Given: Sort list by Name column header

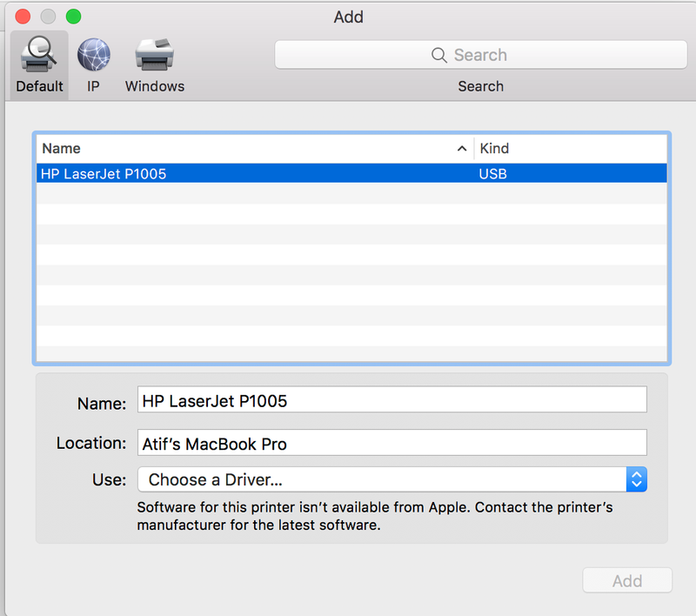Looking at the screenshot, I should [255, 148].
